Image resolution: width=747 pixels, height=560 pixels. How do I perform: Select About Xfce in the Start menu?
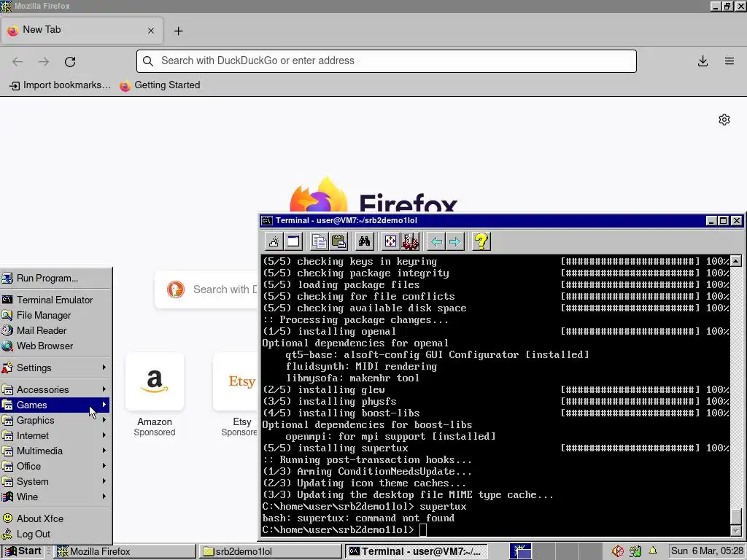(x=55, y=518)
